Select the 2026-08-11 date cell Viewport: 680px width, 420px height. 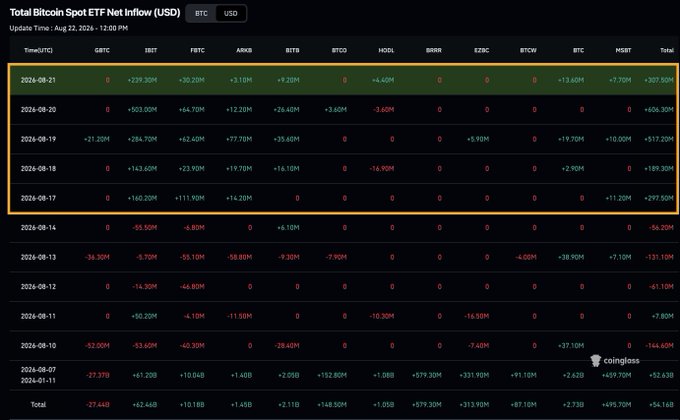coord(38,316)
